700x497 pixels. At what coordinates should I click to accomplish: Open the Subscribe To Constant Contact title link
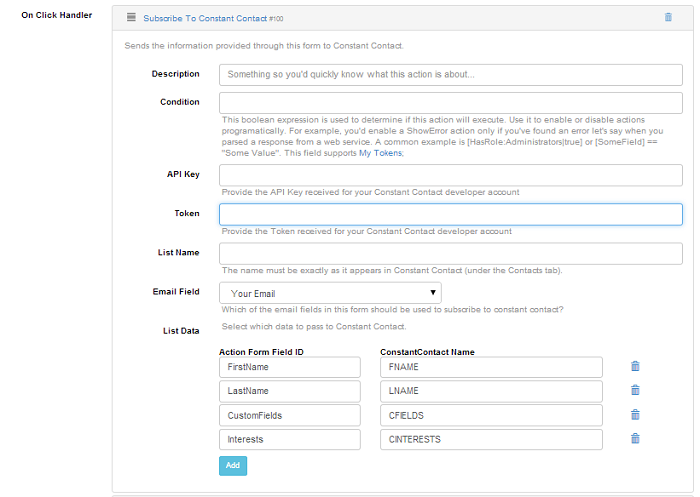(x=205, y=18)
